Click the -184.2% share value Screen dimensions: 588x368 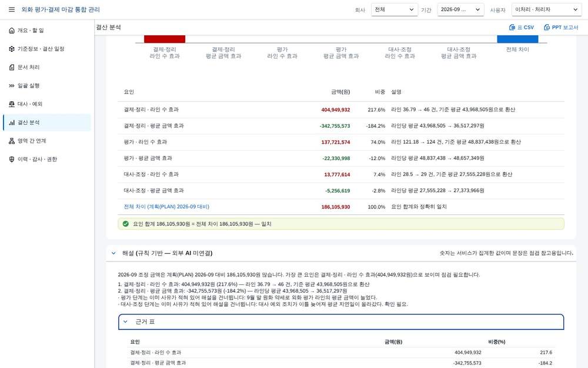pos(376,126)
